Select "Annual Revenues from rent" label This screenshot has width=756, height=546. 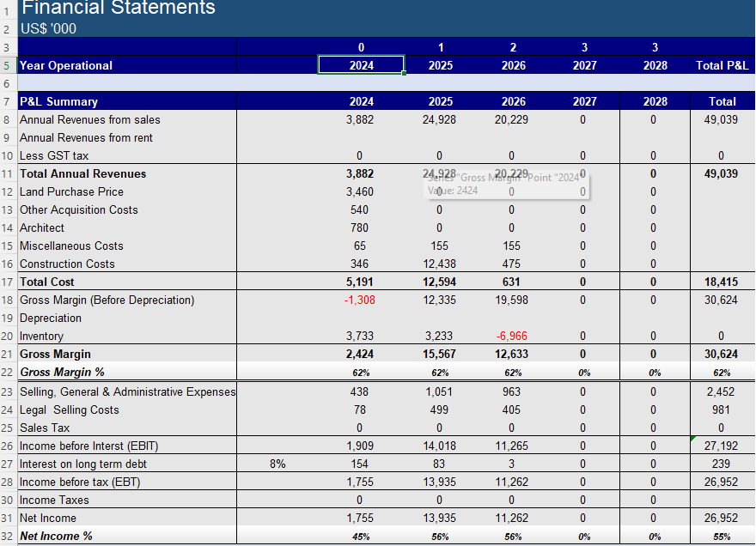click(86, 138)
